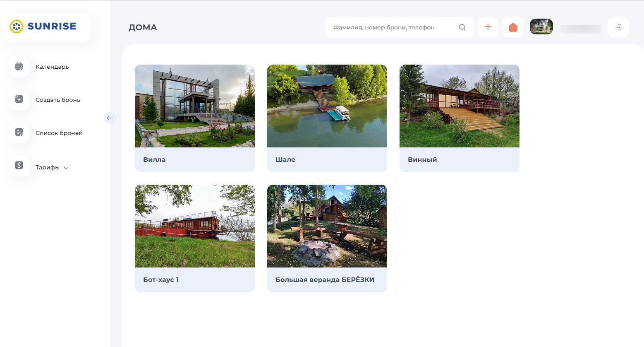The width and height of the screenshot is (644, 347).
Task: Click the orange house icon
Action: 513,27
